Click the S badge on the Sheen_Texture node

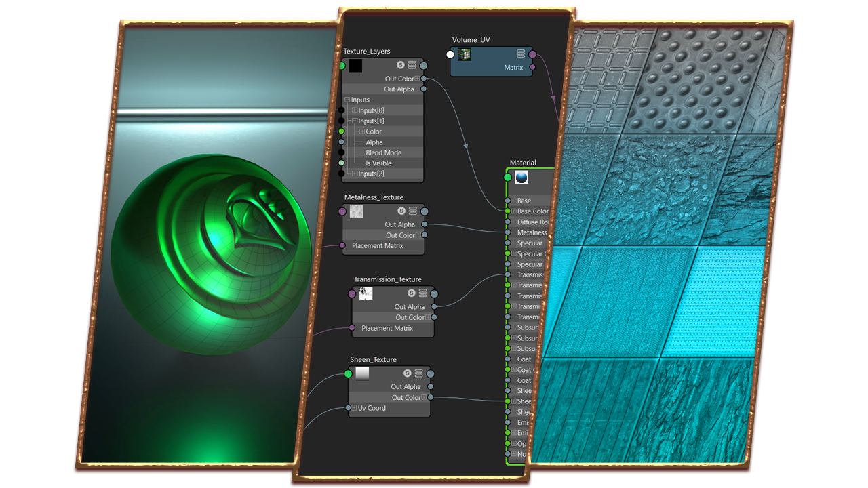pyautogui.click(x=408, y=373)
